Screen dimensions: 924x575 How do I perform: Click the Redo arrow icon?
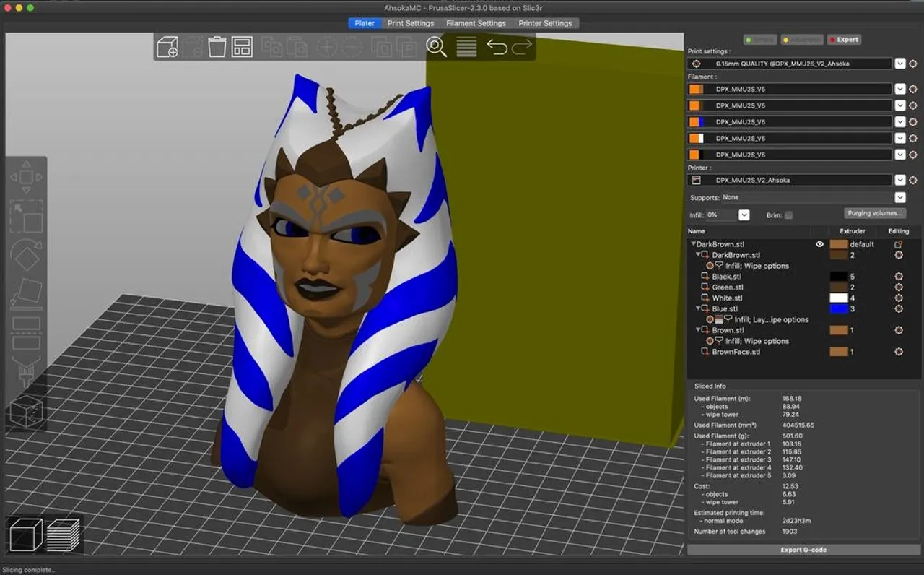tap(522, 47)
